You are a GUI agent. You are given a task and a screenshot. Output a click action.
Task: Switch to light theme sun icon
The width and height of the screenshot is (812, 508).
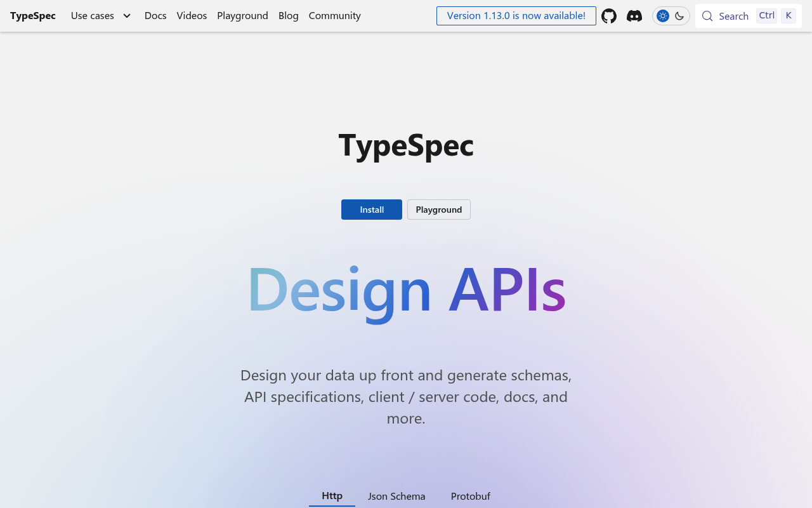pyautogui.click(x=663, y=16)
